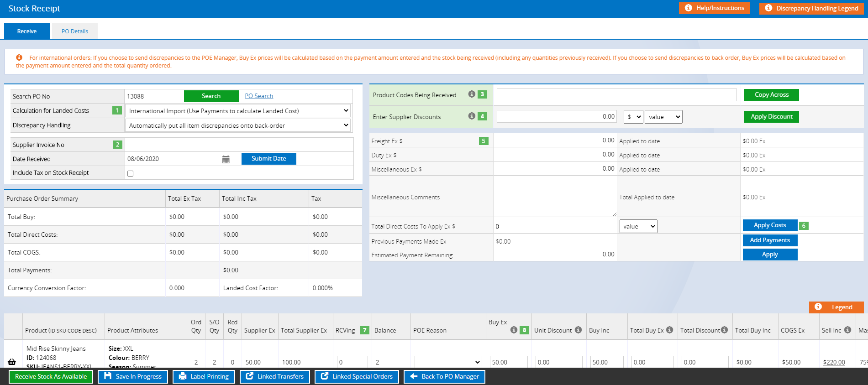Open Help/Instructions

click(715, 8)
